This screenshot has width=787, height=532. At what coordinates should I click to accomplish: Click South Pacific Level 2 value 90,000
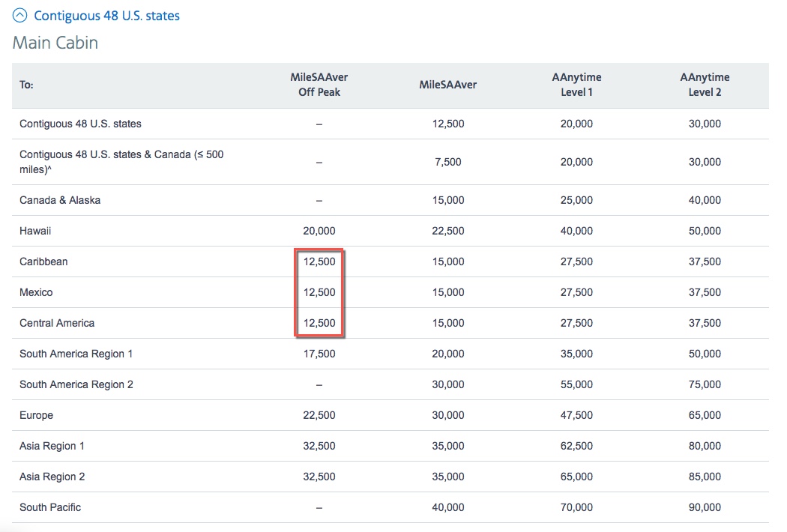[705, 507]
